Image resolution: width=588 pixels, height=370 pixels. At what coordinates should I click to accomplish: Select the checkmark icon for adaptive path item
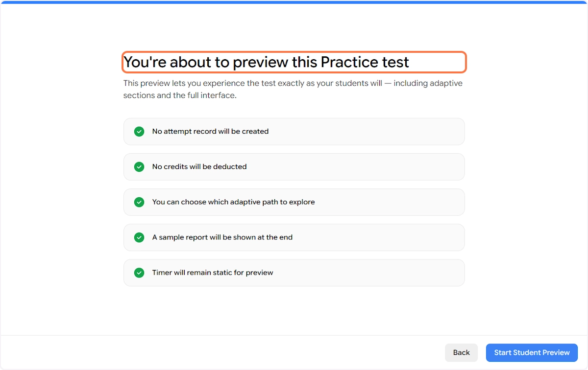139,202
